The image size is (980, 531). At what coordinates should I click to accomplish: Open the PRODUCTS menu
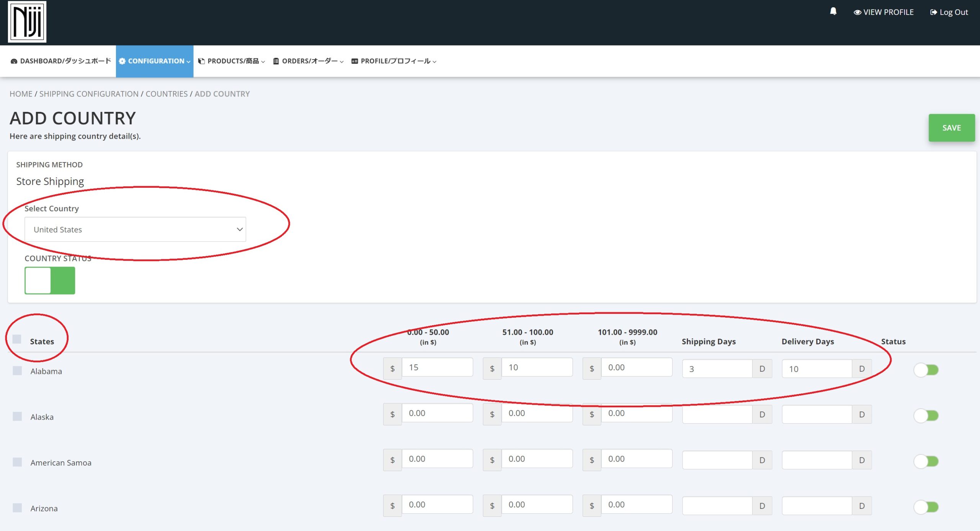click(x=233, y=61)
